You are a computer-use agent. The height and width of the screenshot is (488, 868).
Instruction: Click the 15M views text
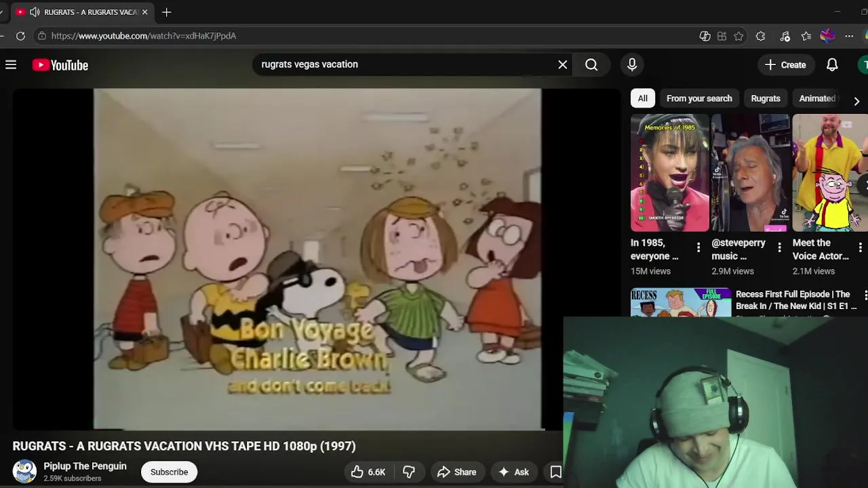[650, 271]
